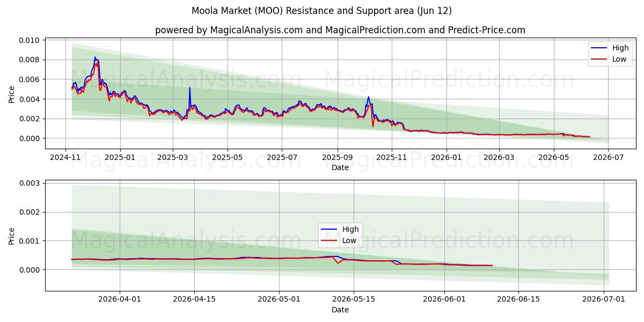
Task: Click the 2026-06-15 date tick label
Action: [518, 300]
